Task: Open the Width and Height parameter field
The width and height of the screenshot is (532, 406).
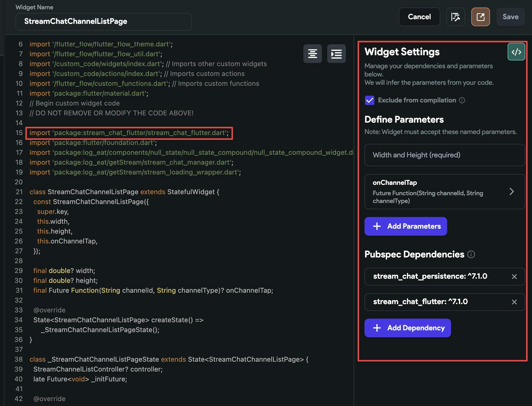Action: 444,155
